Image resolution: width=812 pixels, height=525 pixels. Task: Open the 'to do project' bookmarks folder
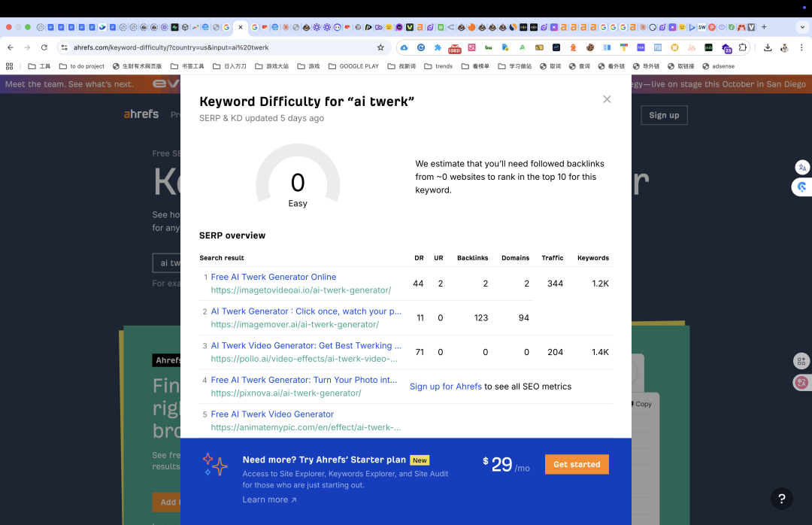[82, 66]
